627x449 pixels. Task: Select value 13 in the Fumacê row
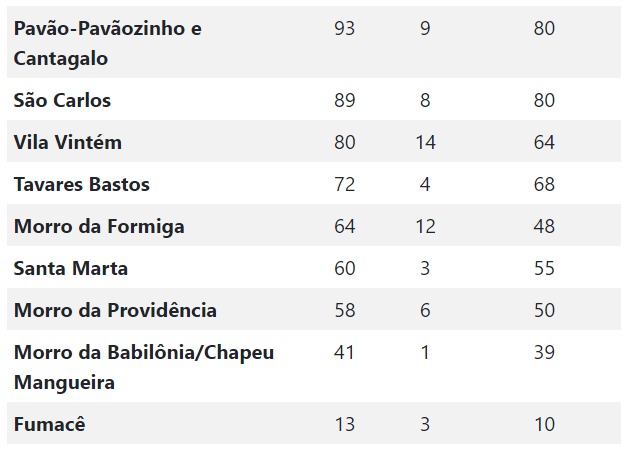click(x=345, y=424)
